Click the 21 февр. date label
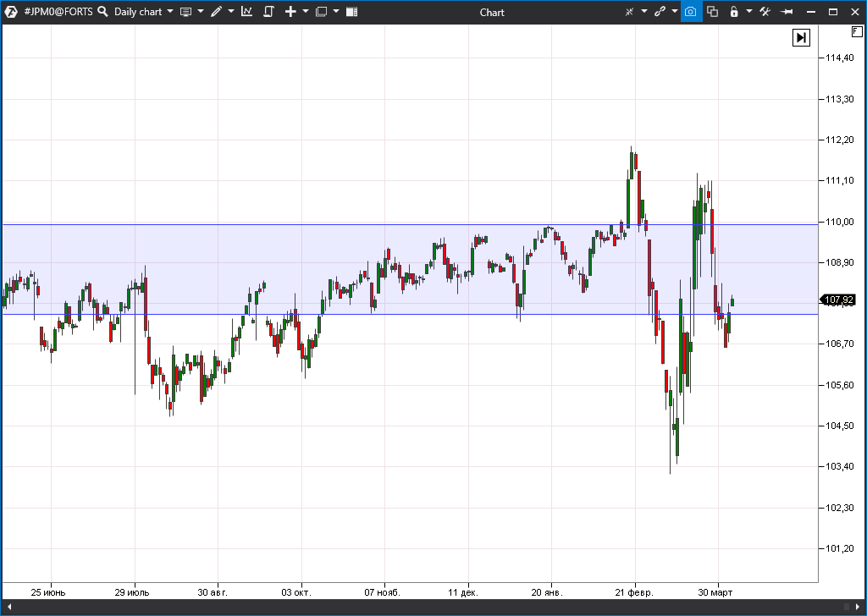This screenshot has width=867, height=616. coord(634,592)
